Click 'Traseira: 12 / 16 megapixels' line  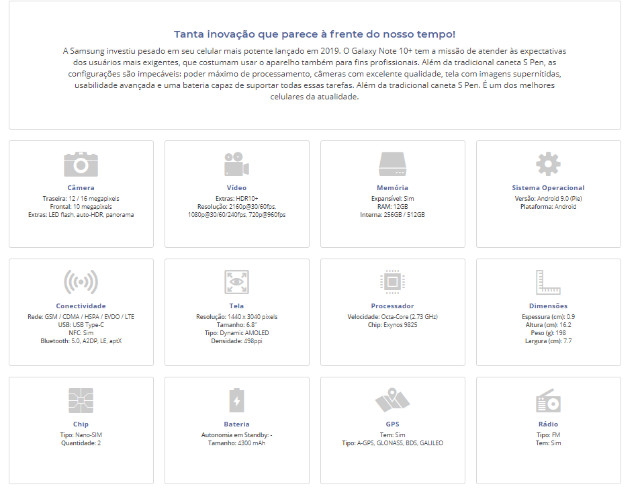click(81, 199)
